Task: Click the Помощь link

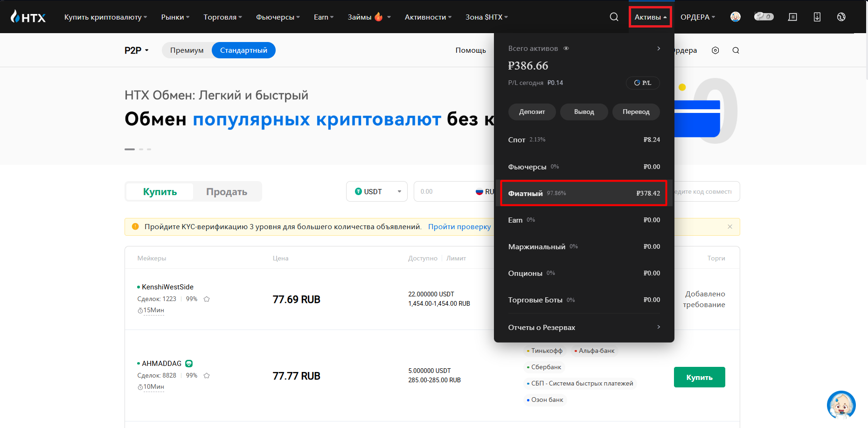Action: 471,50
